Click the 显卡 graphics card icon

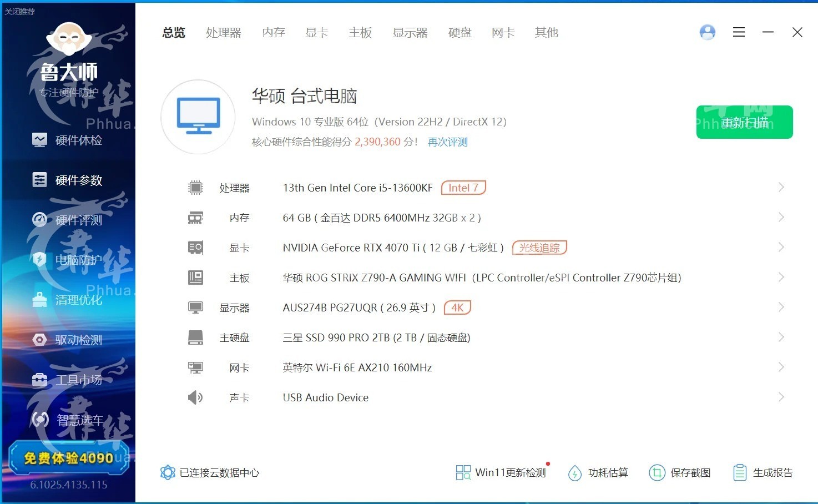(195, 248)
